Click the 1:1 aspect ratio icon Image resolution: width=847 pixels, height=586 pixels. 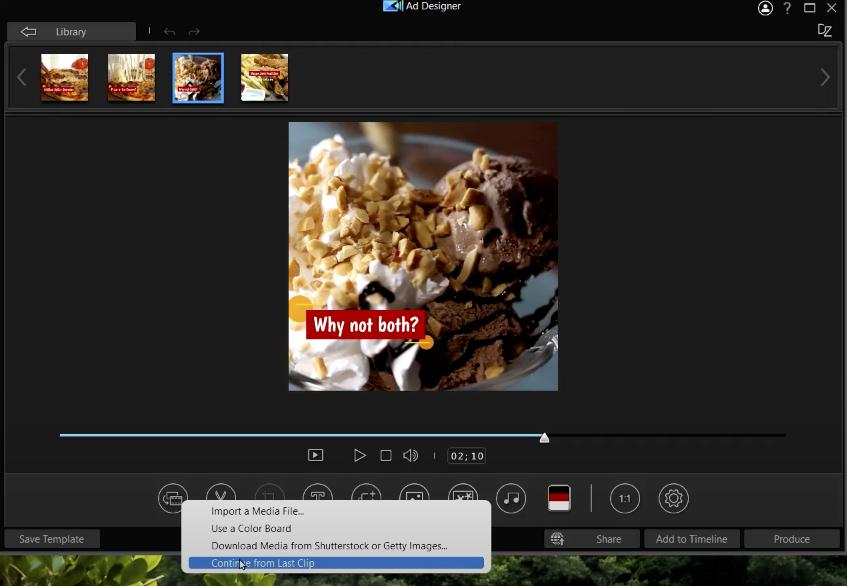pyautogui.click(x=624, y=498)
